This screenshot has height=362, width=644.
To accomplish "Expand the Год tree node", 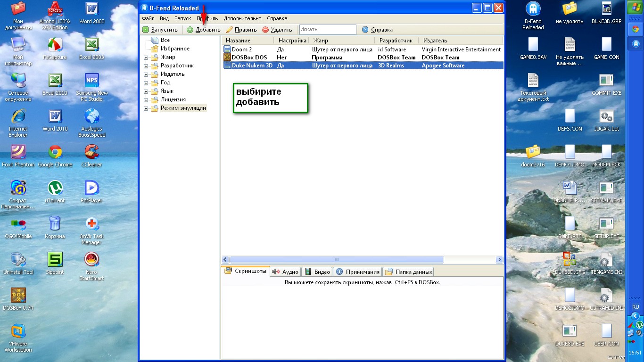I will [146, 83].
